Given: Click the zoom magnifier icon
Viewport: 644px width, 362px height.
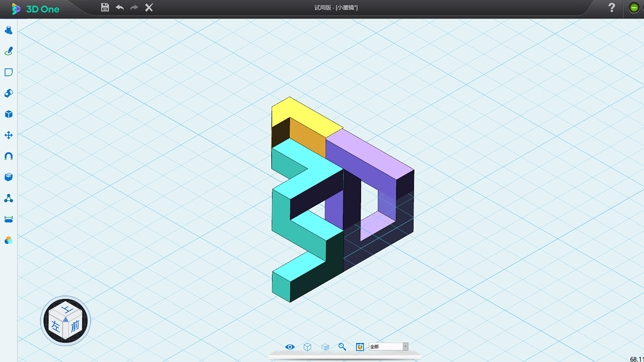Looking at the screenshot, I should pos(342,347).
